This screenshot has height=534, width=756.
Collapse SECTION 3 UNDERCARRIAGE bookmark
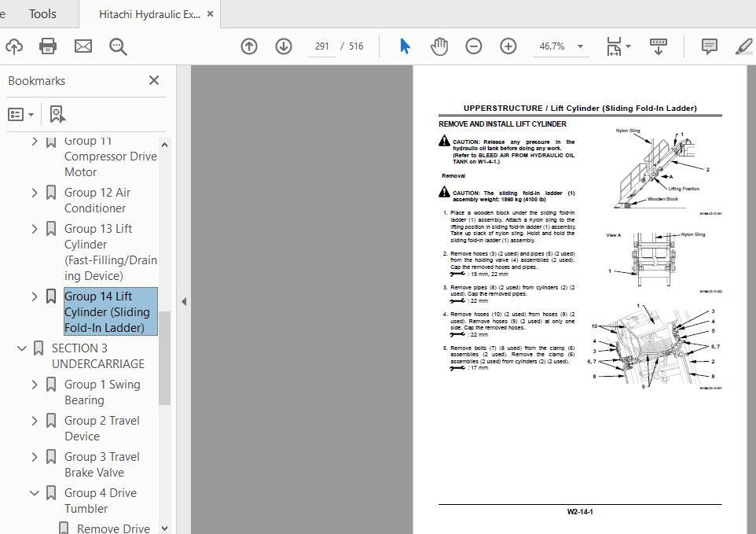(x=22, y=348)
